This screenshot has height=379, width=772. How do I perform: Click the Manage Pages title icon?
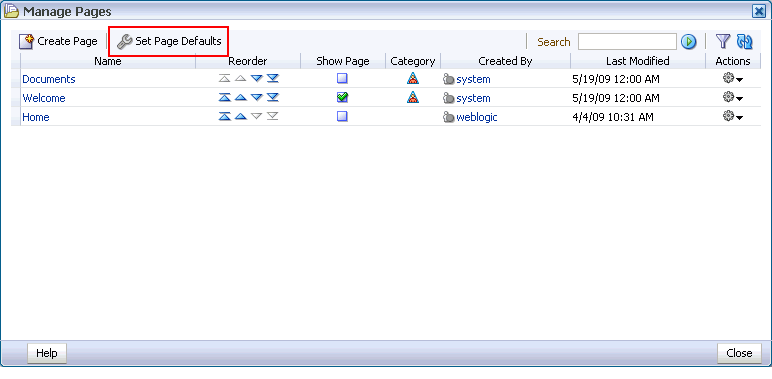click(x=11, y=10)
